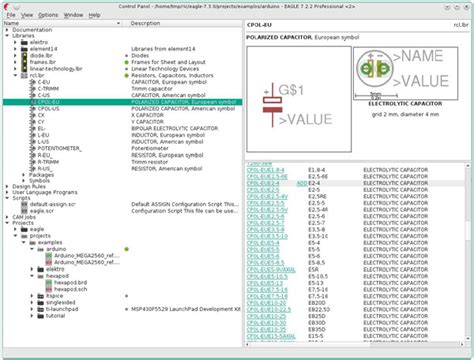This screenshot has width=474, height=360.
Task: Toggle the green active marker for arduino project
Action: tap(127, 249)
